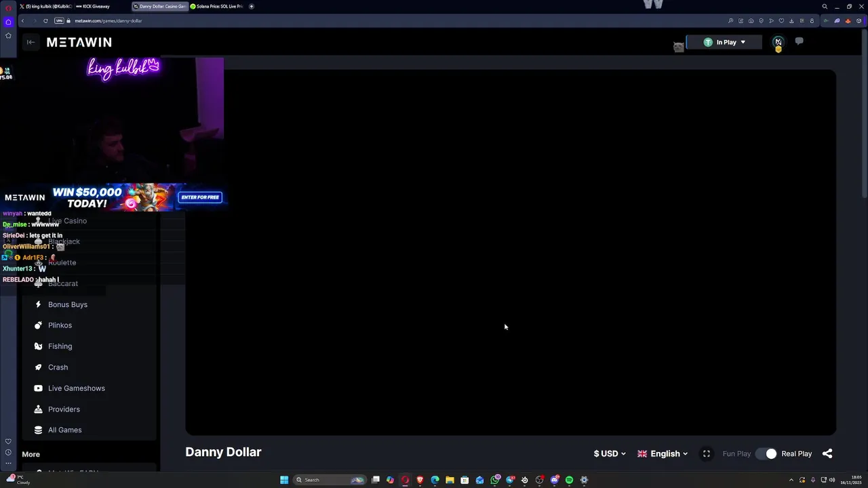Viewport: 868px width, 488px height.
Task: Switch to the king kulbik X tab
Action: click(45, 6)
